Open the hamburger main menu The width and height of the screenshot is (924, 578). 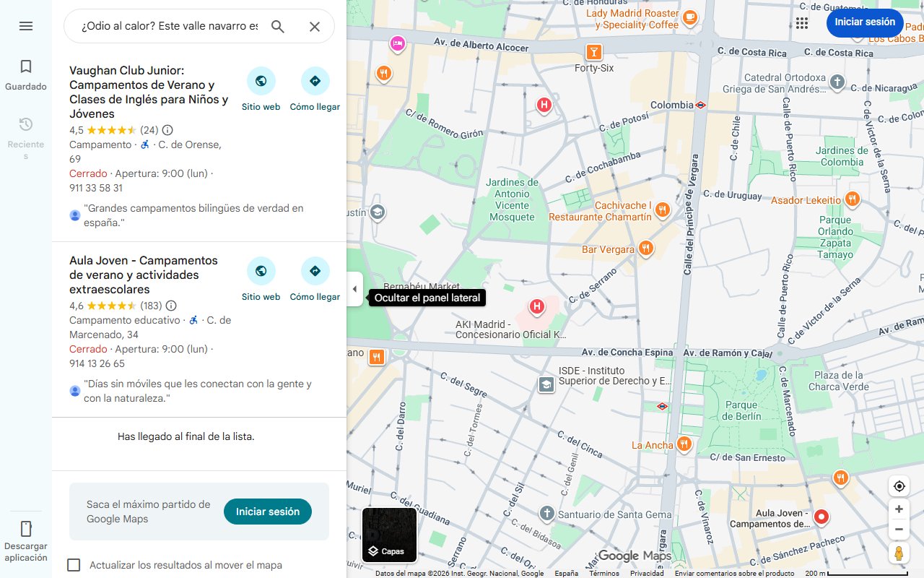pyautogui.click(x=26, y=26)
